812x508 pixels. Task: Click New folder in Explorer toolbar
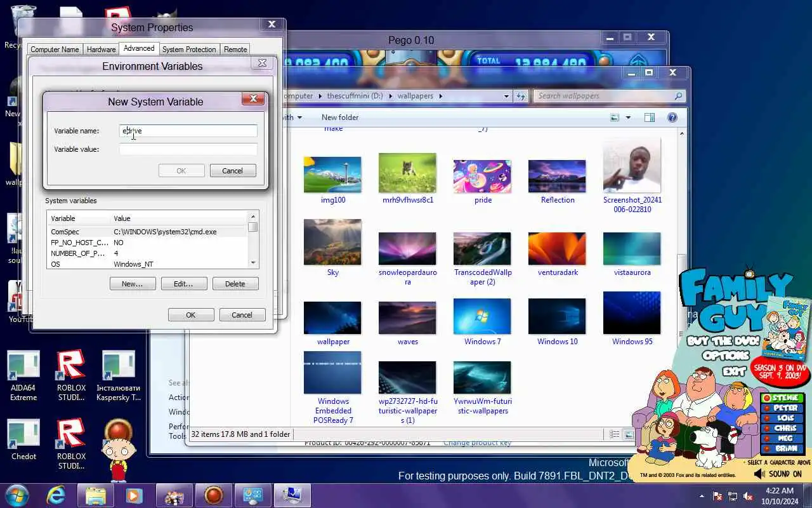pyautogui.click(x=340, y=117)
